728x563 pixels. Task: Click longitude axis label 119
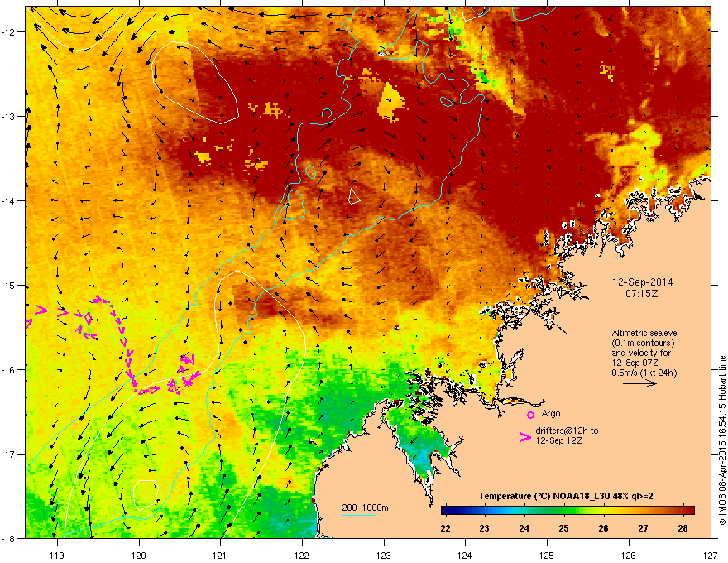coord(57,555)
